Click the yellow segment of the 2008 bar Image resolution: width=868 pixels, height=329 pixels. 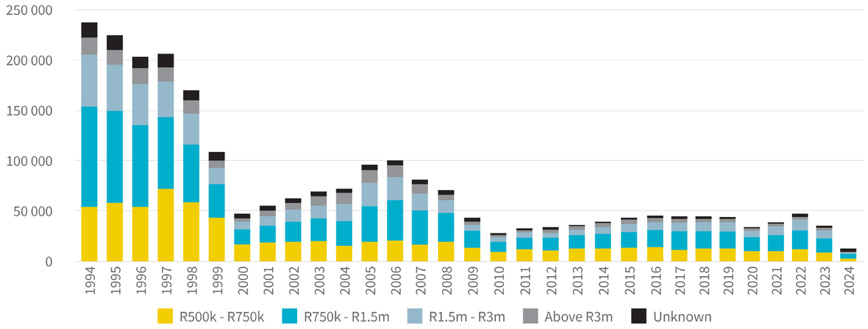click(446, 252)
